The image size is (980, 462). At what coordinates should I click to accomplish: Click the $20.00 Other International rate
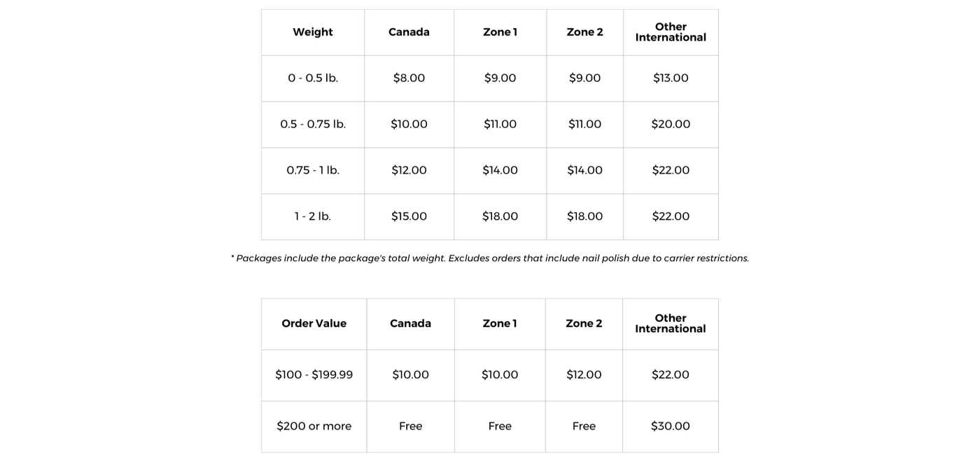(671, 125)
